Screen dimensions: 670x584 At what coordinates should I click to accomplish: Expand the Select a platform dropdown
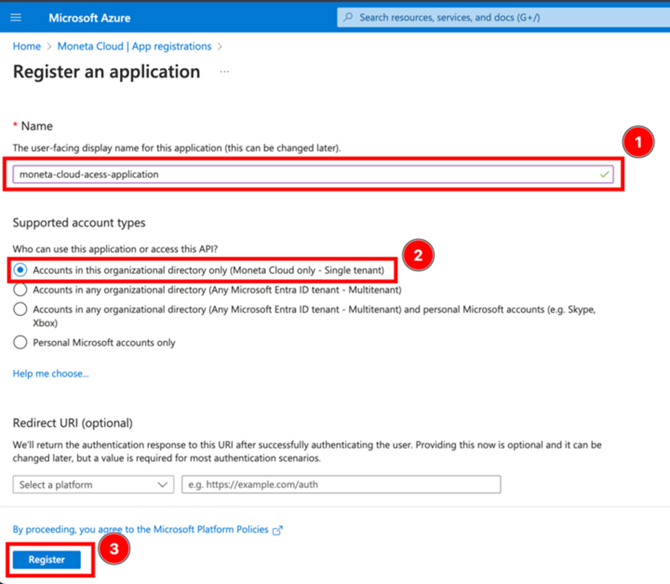[x=94, y=485]
